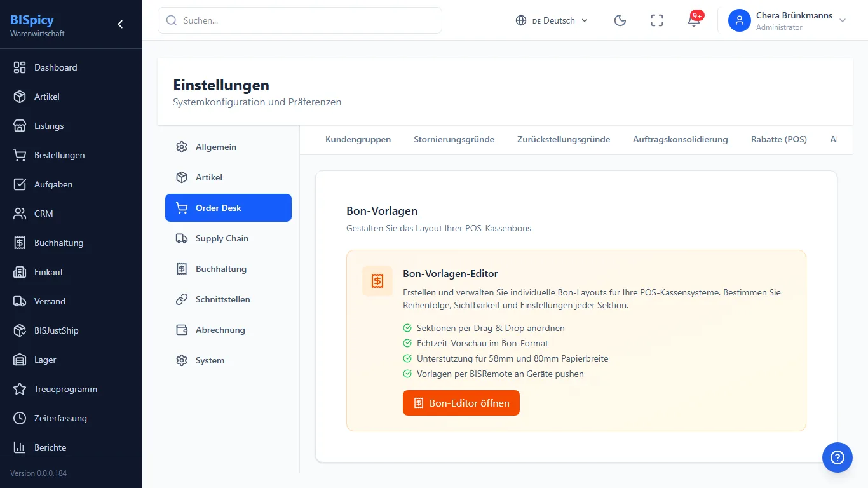This screenshot has width=868, height=488.
Task: Open notifications bell with 9+ badge
Action: [x=694, y=20]
